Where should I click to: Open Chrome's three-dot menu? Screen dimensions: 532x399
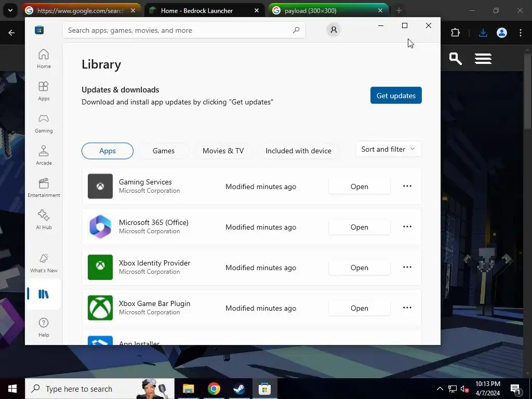tap(521, 33)
